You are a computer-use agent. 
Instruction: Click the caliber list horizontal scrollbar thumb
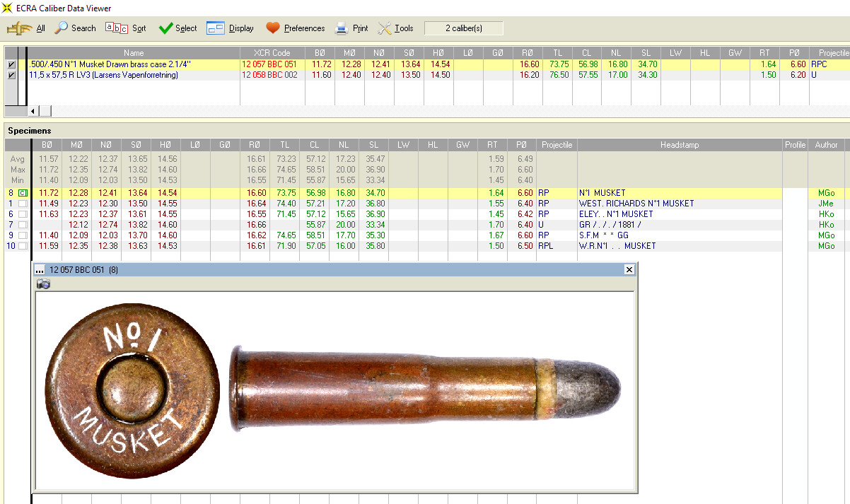[x=45, y=111]
